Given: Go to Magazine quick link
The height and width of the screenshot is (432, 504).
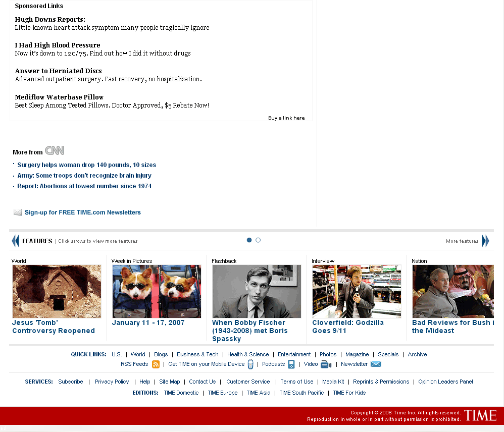Looking at the screenshot, I should [x=357, y=354].
